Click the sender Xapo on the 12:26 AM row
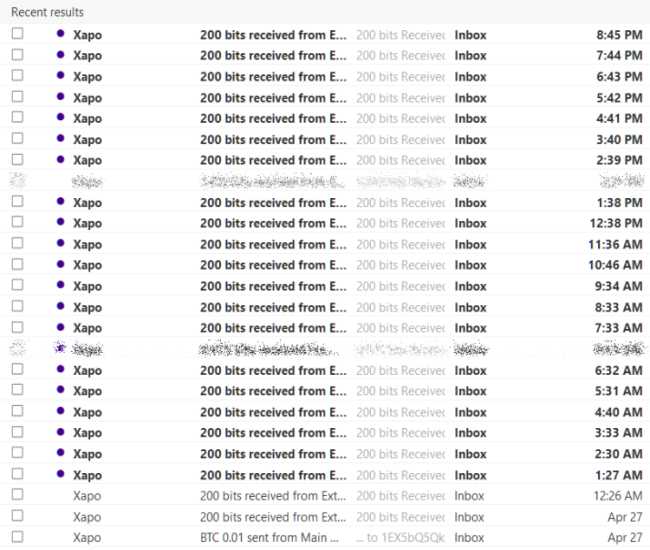The width and height of the screenshot is (650, 550). coord(87,496)
